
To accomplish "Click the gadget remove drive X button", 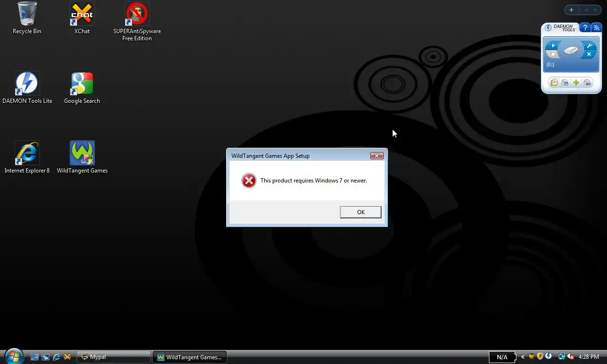I will [589, 55].
